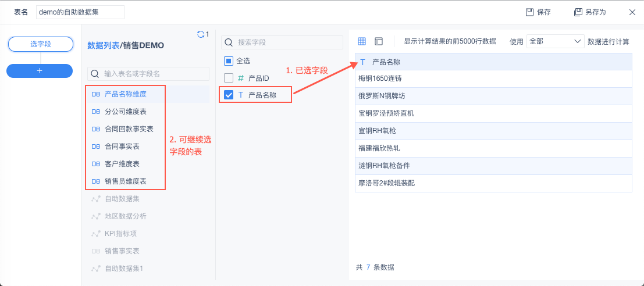Uncheck the 产品名称 field checkbox

229,95
